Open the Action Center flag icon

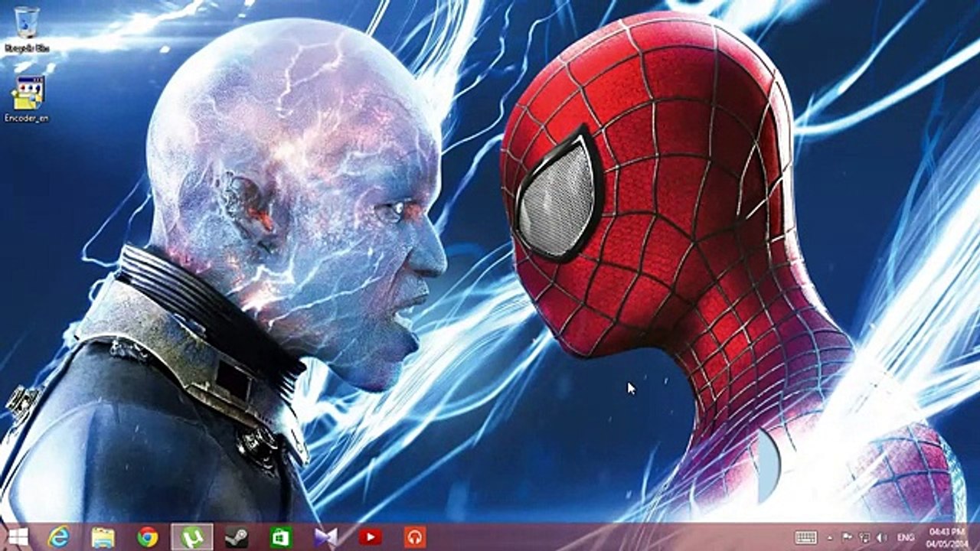click(848, 537)
